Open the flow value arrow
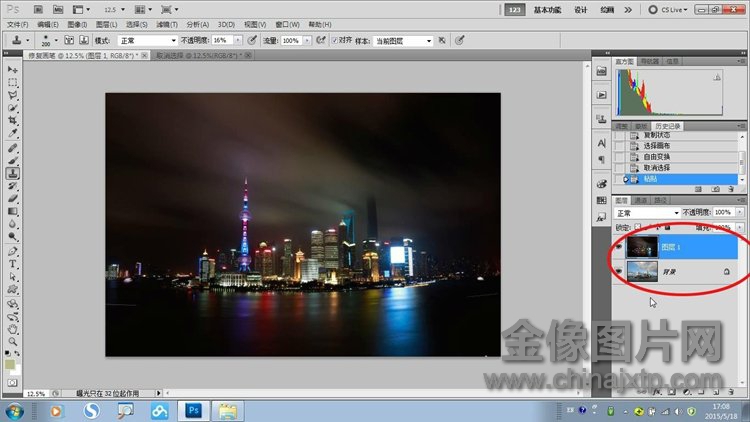The image size is (750, 422). tap(307, 41)
